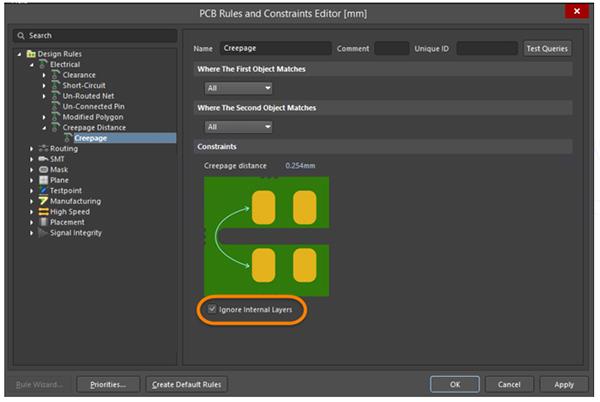Click the Mask category icon
The image size is (600, 402).
coord(43,170)
